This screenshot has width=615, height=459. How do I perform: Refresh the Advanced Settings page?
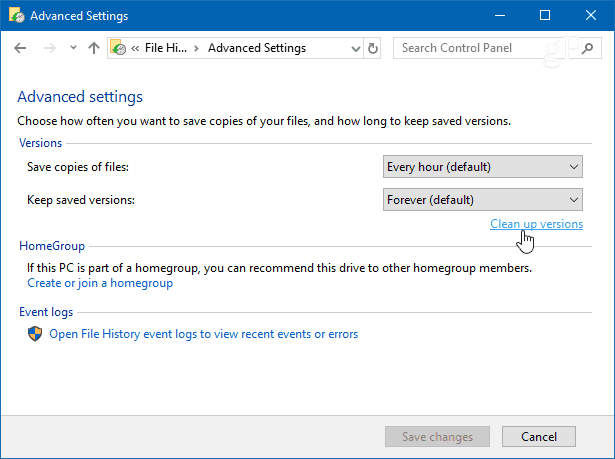[373, 48]
